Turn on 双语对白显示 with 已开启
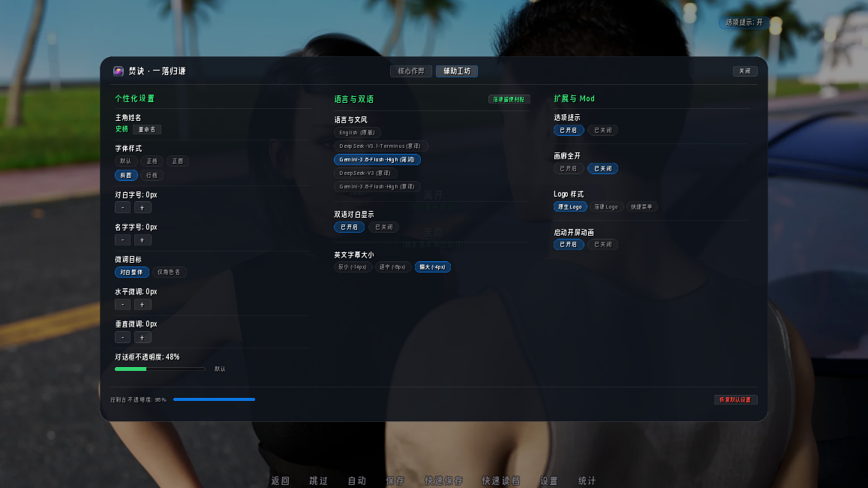The width and height of the screenshot is (868, 488). click(x=350, y=227)
